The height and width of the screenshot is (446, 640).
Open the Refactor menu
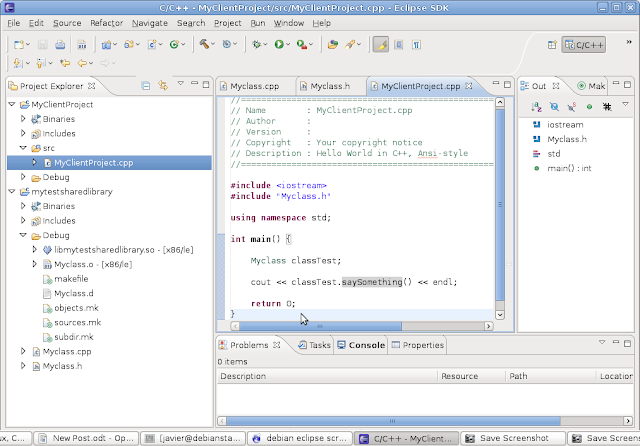pyautogui.click(x=107, y=23)
